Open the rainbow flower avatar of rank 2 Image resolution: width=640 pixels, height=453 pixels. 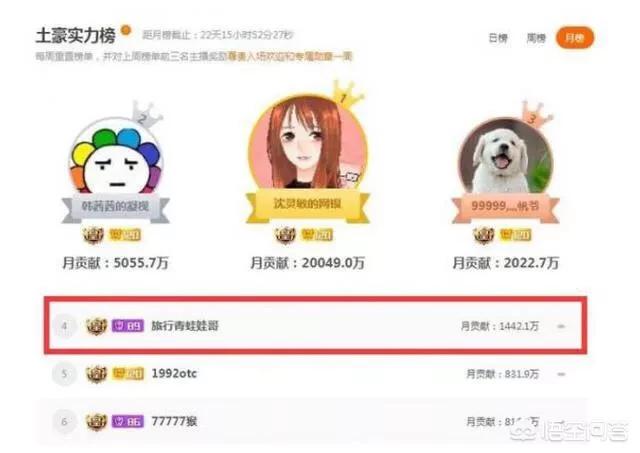(116, 157)
